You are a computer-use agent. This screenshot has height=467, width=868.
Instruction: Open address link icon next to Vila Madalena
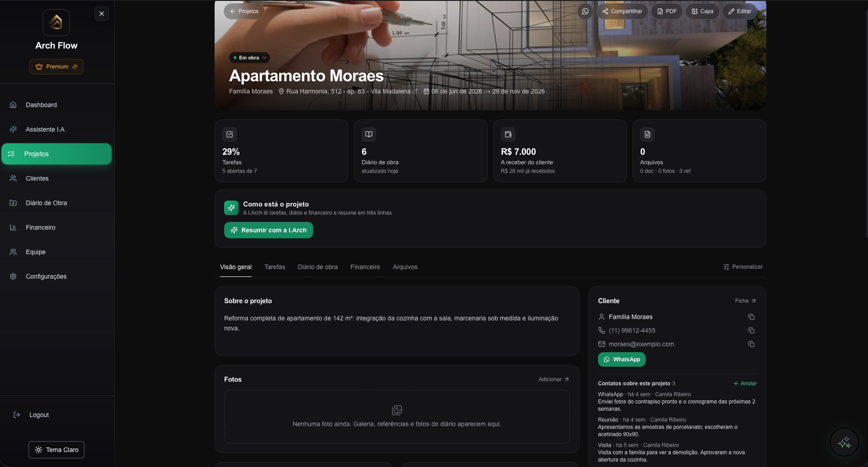(415, 91)
